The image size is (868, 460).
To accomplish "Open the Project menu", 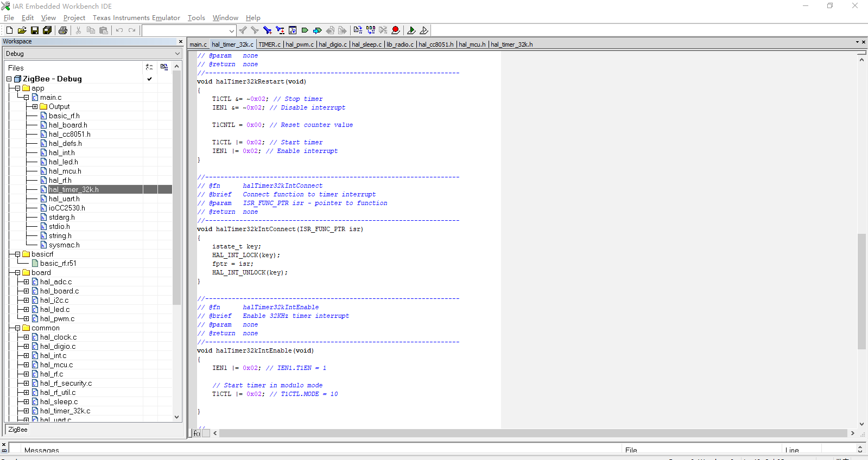I will (x=74, y=18).
